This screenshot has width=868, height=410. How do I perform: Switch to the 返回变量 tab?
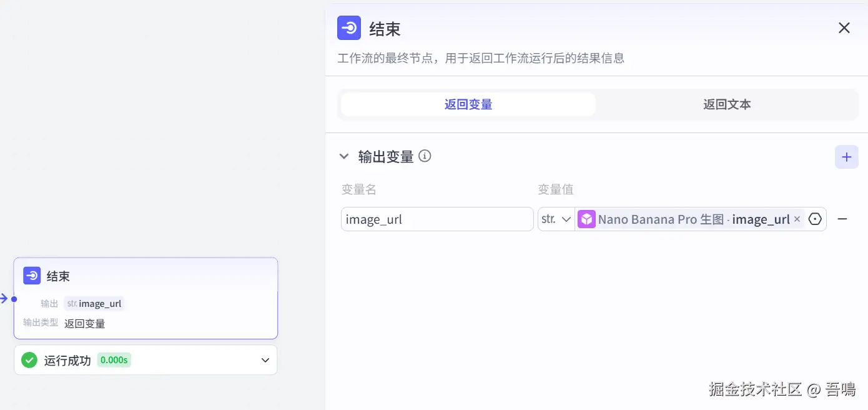[468, 104]
